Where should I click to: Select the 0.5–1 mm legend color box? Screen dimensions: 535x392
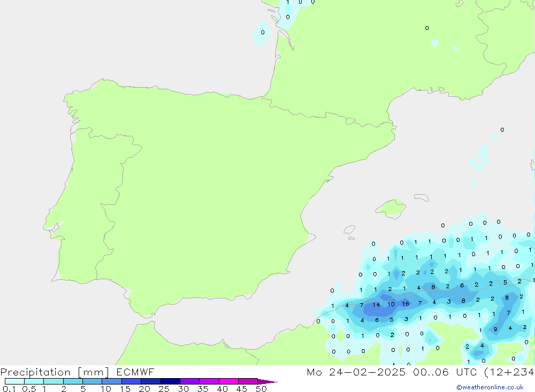[34, 381]
